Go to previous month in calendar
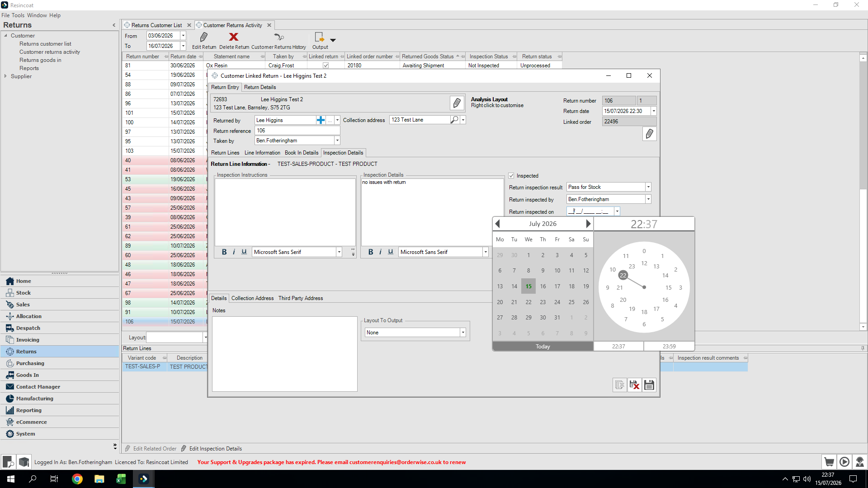Screen dimensions: 868x488 point(498,224)
